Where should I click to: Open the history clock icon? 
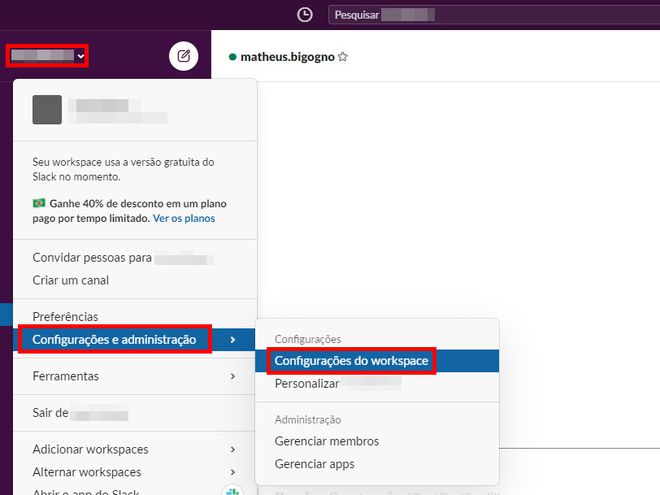[305, 15]
